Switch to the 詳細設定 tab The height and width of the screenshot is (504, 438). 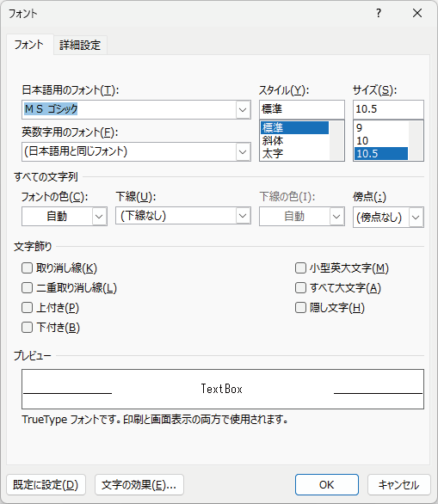pyautogui.click(x=80, y=45)
